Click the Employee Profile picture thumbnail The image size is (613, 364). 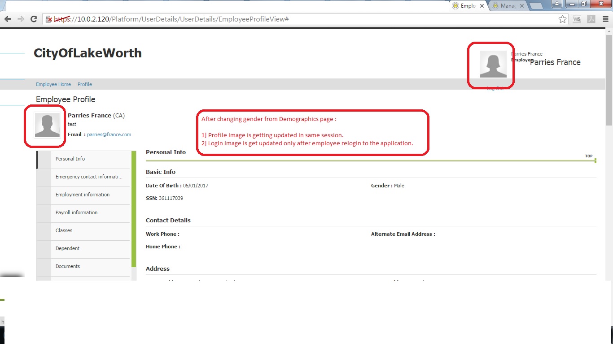pyautogui.click(x=47, y=125)
